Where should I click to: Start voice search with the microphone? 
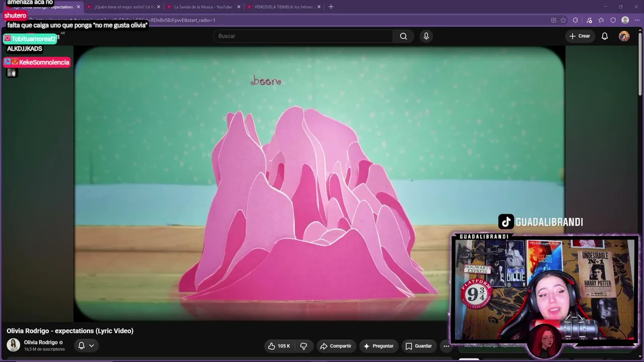point(426,36)
